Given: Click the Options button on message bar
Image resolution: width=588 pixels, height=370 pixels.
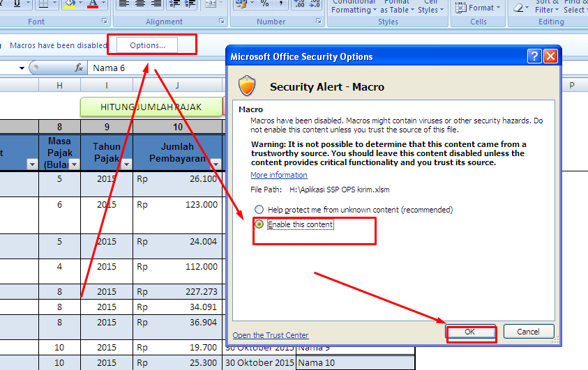Looking at the screenshot, I should point(147,45).
